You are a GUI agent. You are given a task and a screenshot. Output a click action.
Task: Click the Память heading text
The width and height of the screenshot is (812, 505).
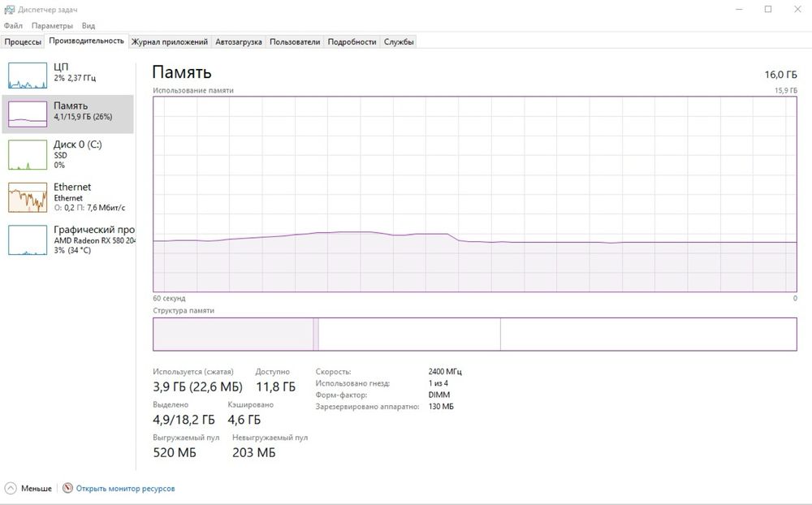[182, 72]
